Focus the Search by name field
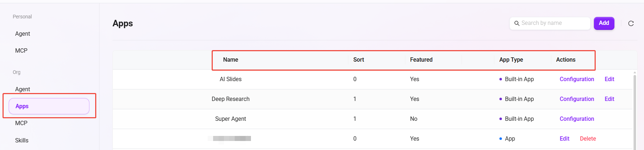The height and width of the screenshot is (150, 644). [550, 23]
